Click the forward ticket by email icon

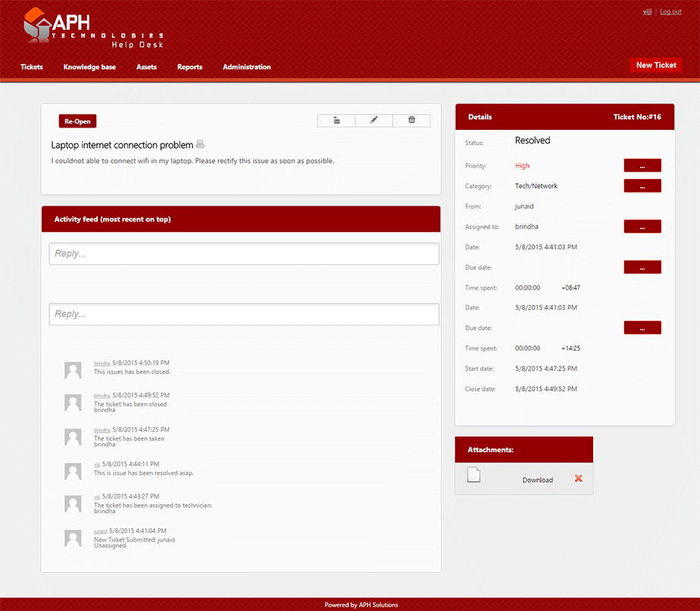click(336, 120)
